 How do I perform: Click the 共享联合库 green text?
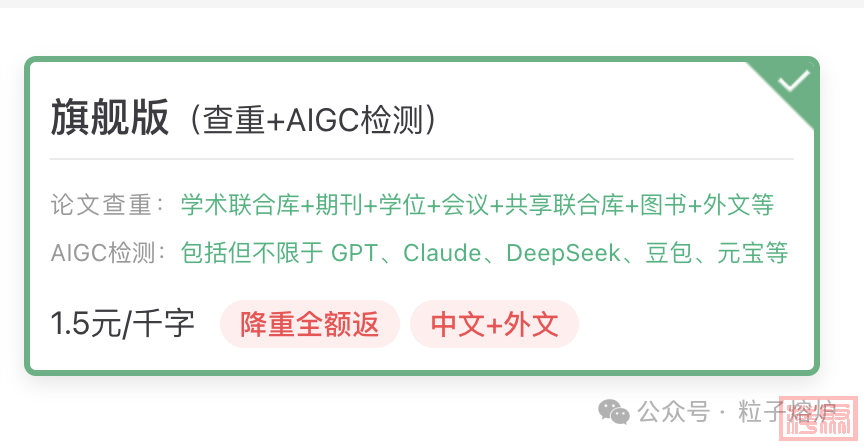tap(564, 205)
